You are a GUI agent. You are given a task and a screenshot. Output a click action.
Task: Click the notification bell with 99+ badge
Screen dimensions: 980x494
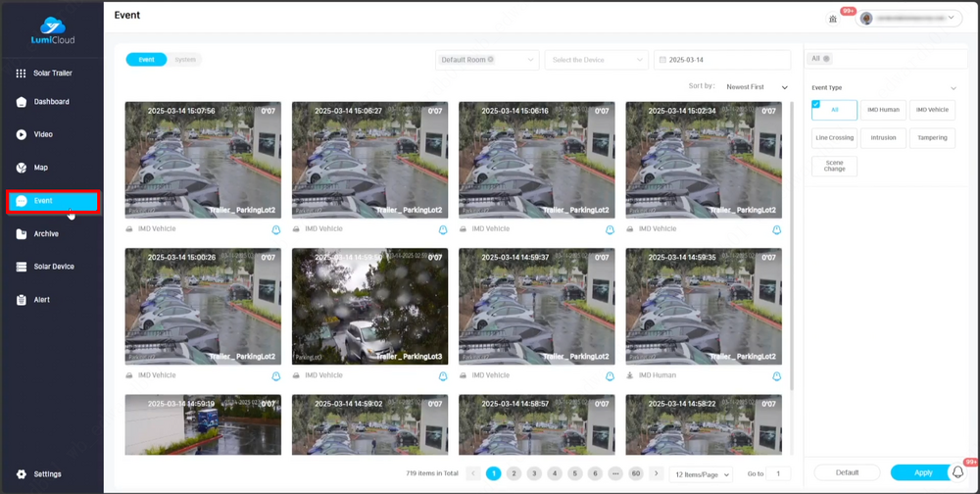tap(958, 472)
